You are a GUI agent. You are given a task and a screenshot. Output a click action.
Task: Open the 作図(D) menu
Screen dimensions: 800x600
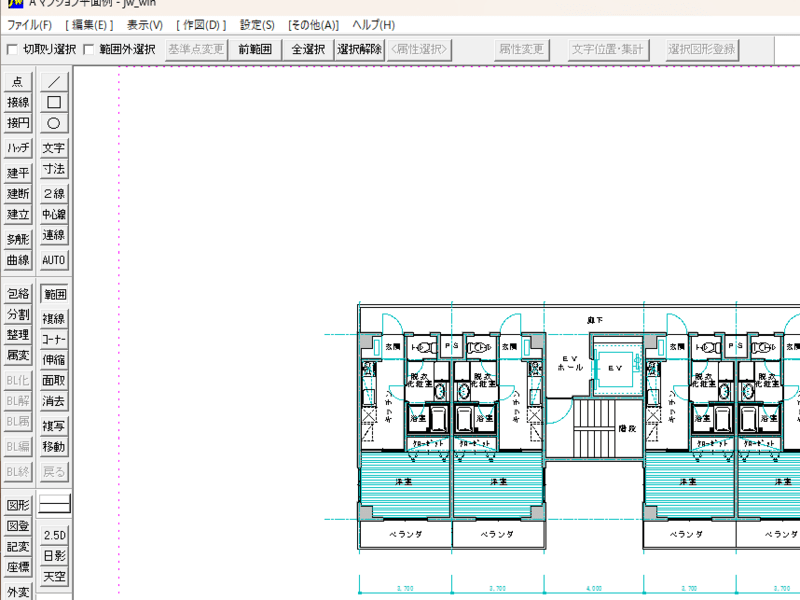[201, 24]
